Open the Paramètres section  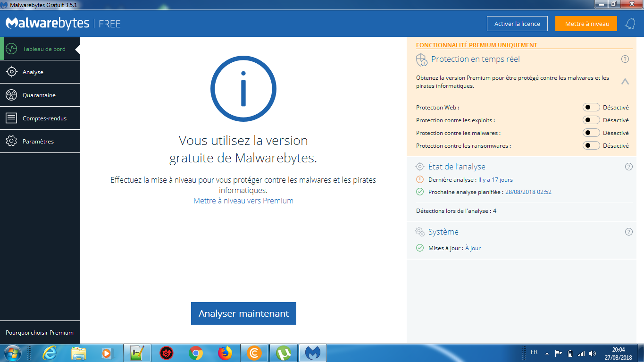point(40,141)
